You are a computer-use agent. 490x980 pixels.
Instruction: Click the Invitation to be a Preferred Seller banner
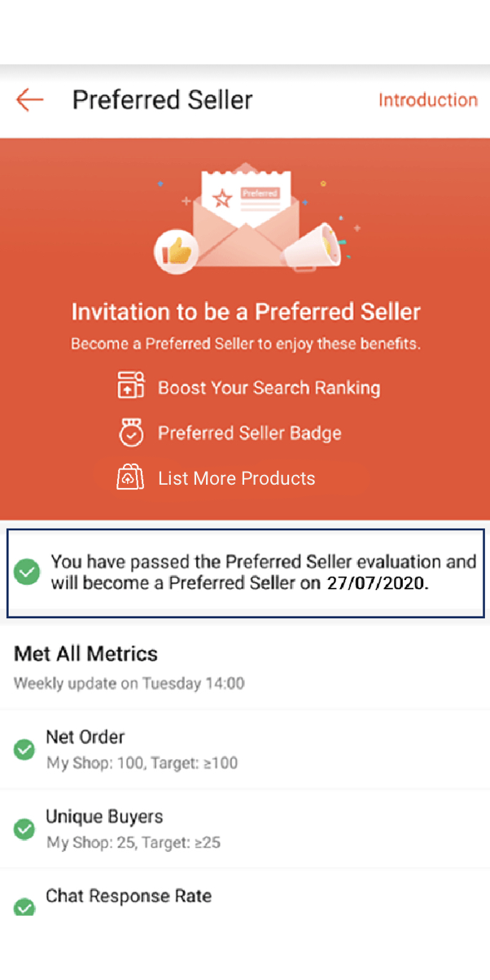246,311
